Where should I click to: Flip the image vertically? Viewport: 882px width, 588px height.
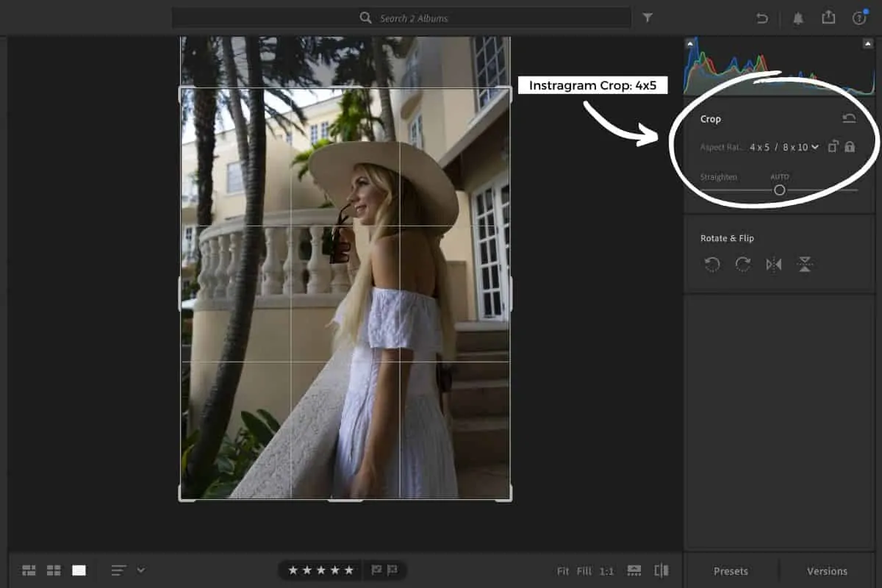click(x=803, y=265)
